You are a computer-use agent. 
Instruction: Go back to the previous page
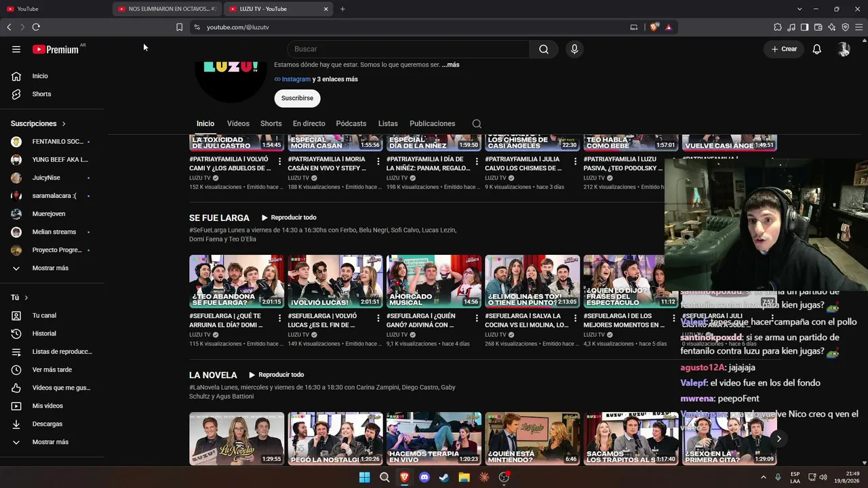(x=9, y=27)
